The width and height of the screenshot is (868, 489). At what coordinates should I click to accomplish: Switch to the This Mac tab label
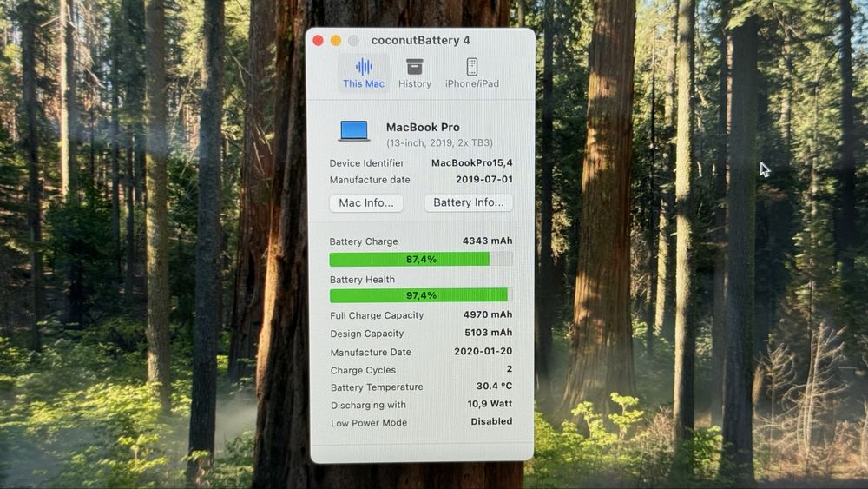tap(364, 83)
